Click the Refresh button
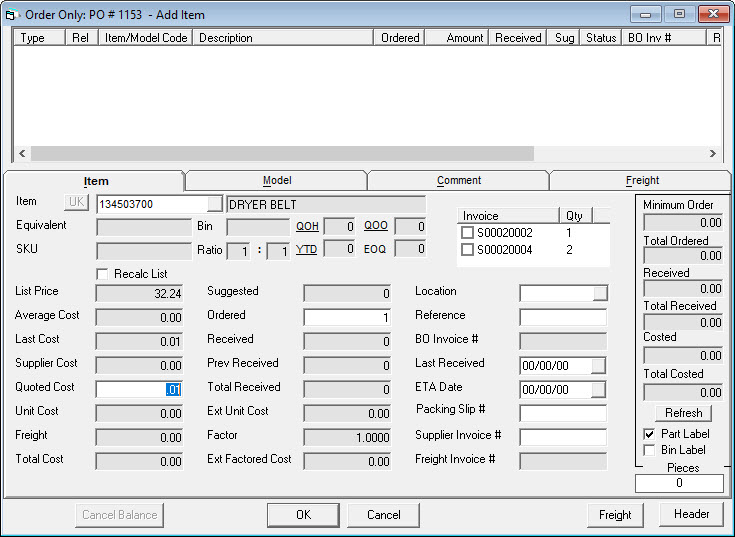The height and width of the screenshot is (537, 735). pyautogui.click(x=683, y=413)
